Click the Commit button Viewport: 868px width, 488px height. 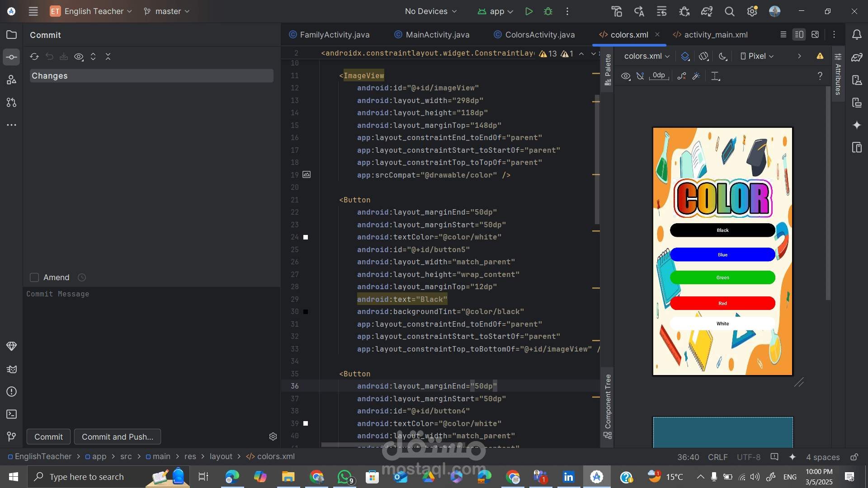[x=48, y=436]
